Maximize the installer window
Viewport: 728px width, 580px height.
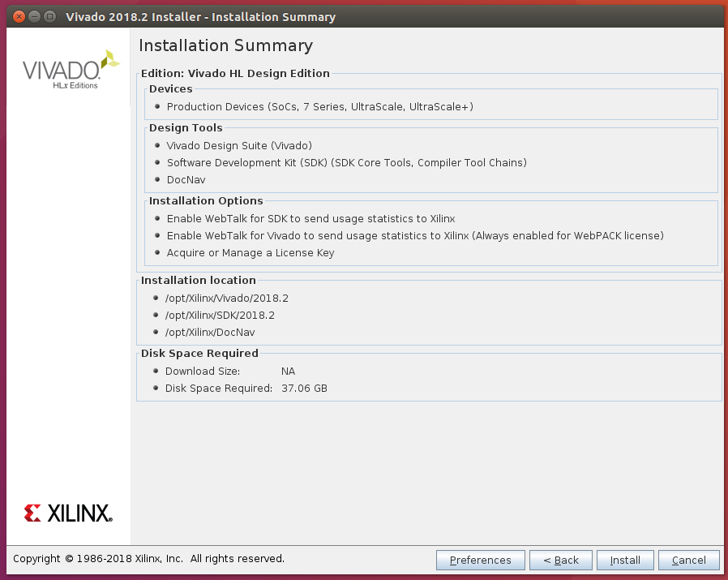click(49, 17)
